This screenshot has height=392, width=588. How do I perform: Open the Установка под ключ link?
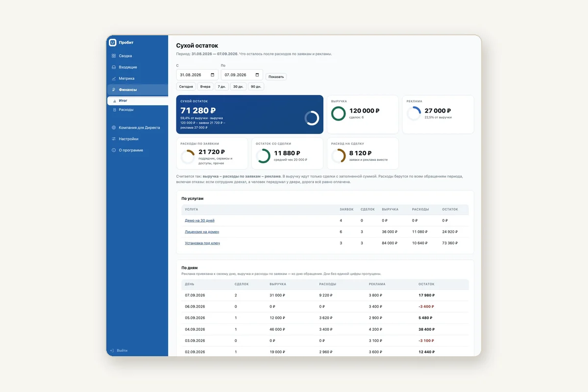pyautogui.click(x=202, y=243)
